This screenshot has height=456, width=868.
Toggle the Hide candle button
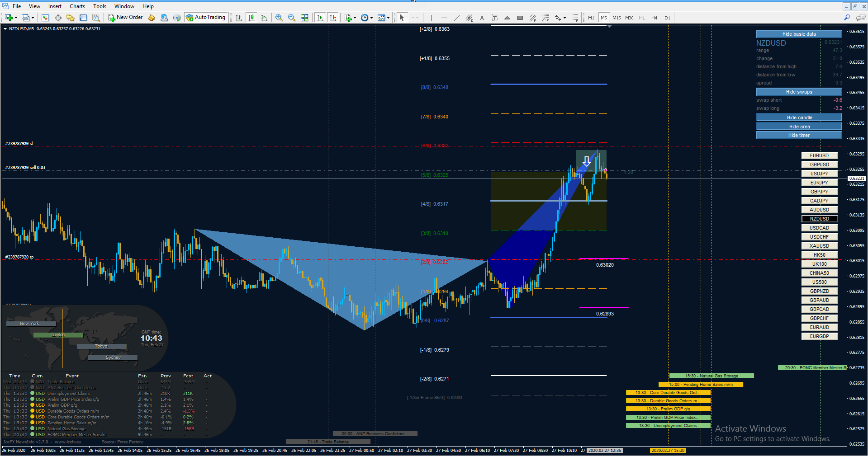click(x=799, y=118)
